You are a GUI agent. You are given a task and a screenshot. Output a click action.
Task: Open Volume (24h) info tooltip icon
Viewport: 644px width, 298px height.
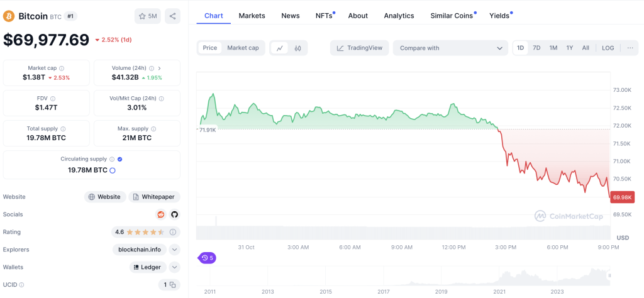pyautogui.click(x=152, y=68)
